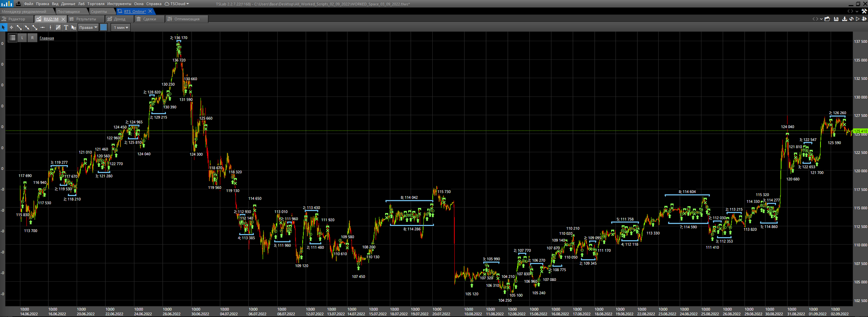868x317 pixels.
Task: Click the 8; 114 042 level label
Action: click(409, 198)
